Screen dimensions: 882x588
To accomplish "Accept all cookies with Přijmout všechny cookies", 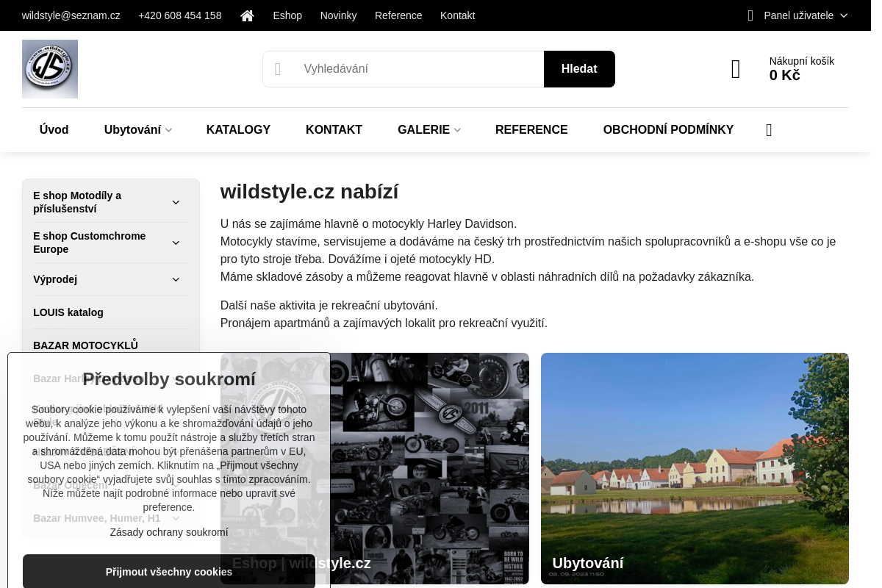I will tap(169, 571).
